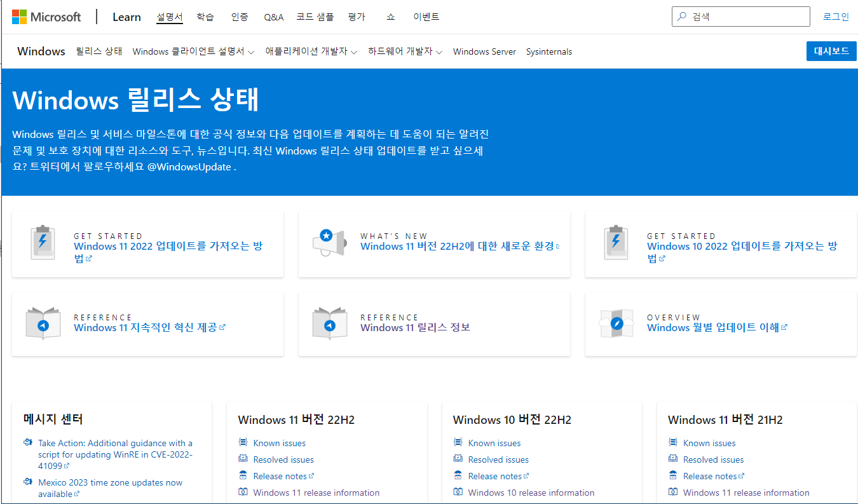
Task: Click the search magnifier icon
Action: point(682,17)
